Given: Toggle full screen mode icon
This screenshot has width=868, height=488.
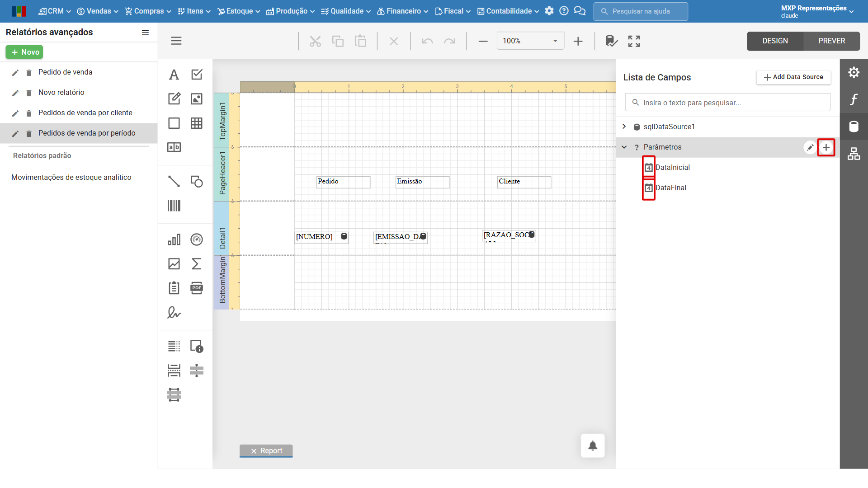Looking at the screenshot, I should (634, 41).
